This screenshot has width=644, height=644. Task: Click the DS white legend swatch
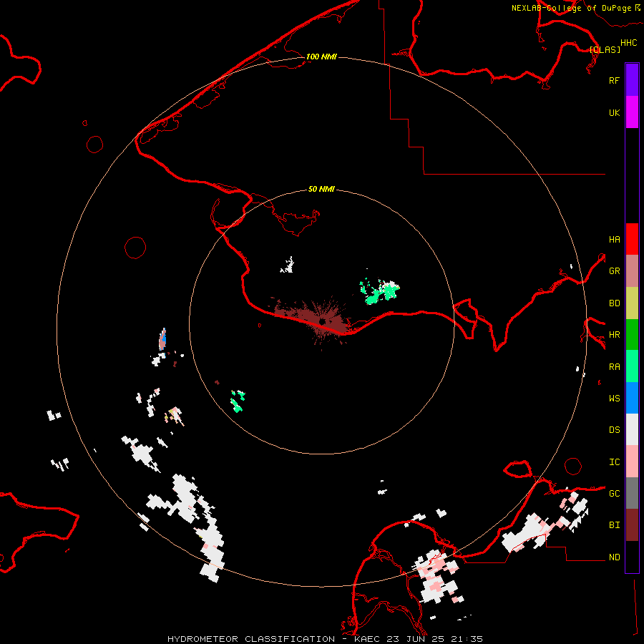pyautogui.click(x=632, y=429)
